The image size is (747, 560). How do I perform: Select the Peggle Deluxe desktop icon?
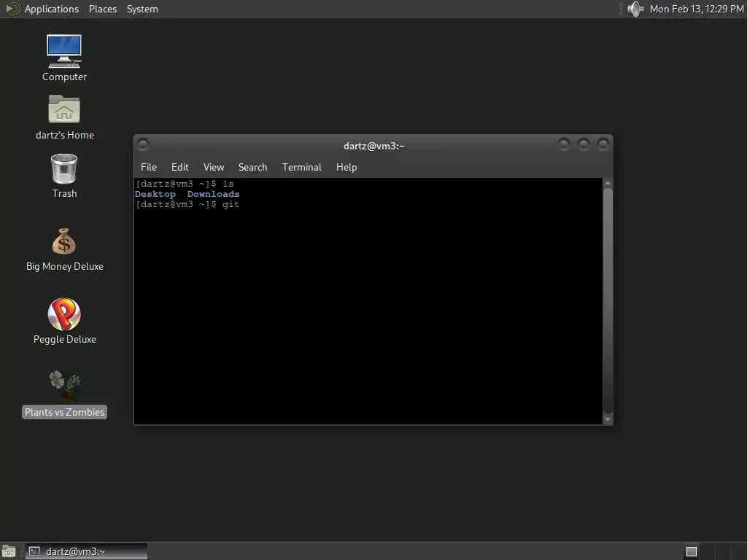coord(64,321)
